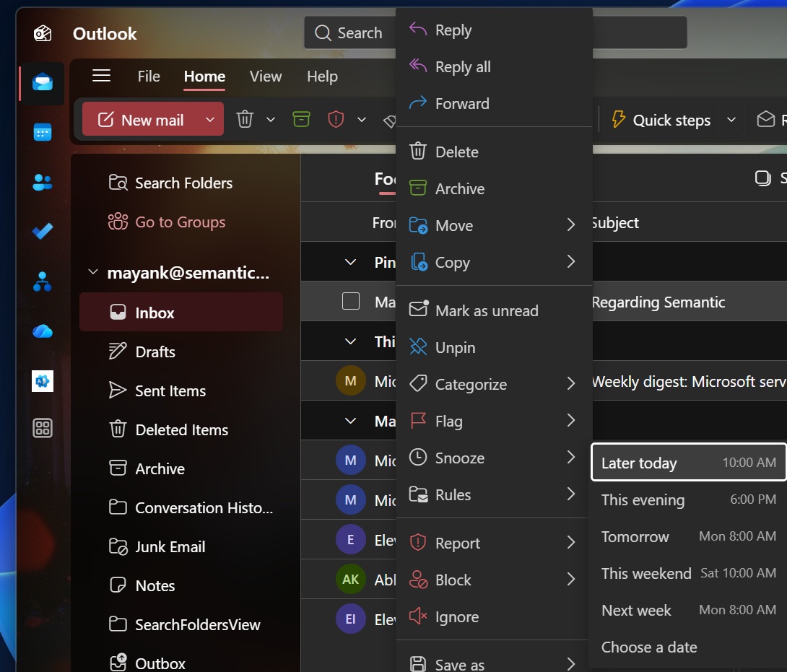The height and width of the screenshot is (672, 787).
Task: Click the Report shield icon in ribbon
Action: tap(336, 119)
